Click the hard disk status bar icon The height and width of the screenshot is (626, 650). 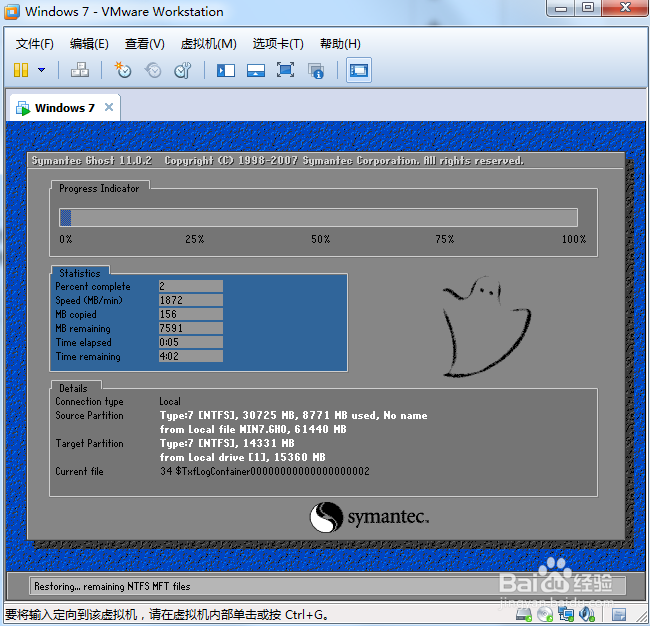click(x=524, y=614)
